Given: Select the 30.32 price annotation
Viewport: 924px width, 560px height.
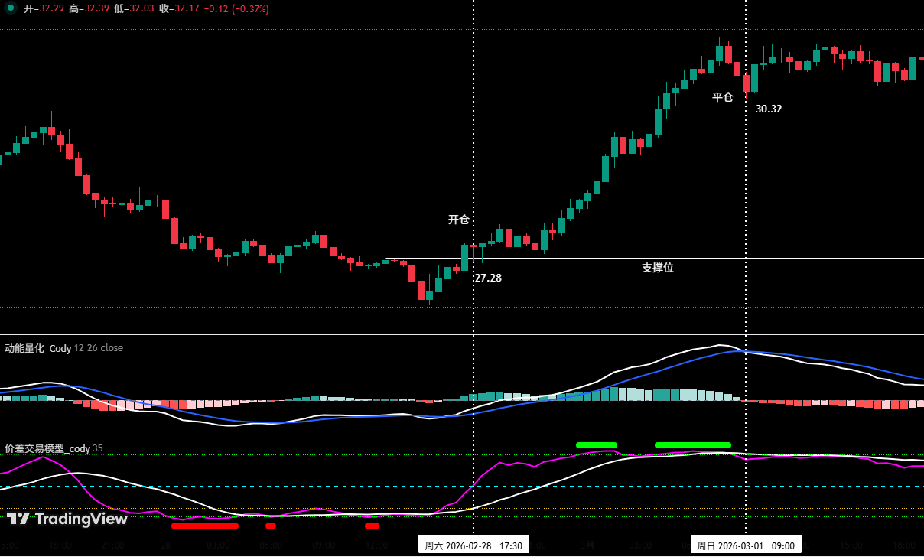Looking at the screenshot, I should pos(769,109).
